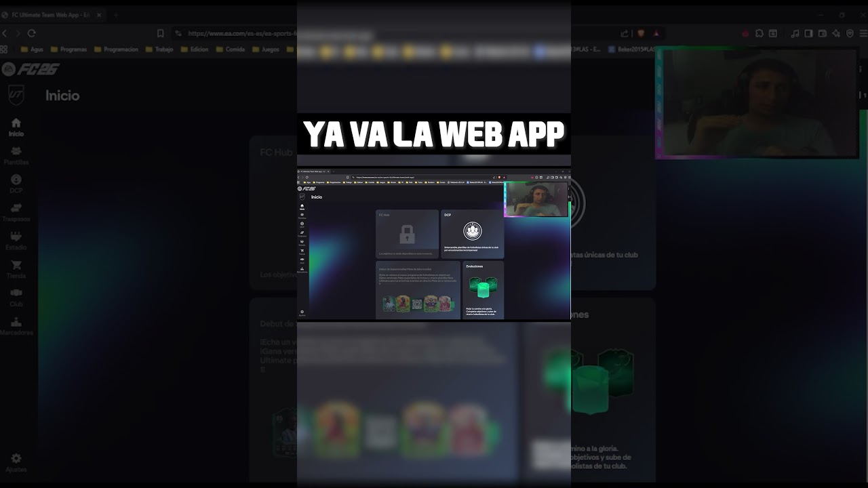Open the Edicion bookmarks folder
This screenshot has width=868, height=488.
(195, 49)
